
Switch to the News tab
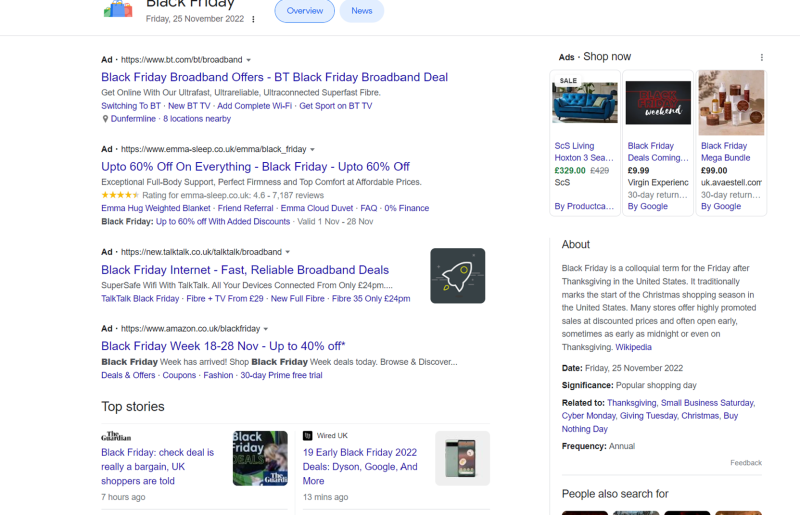coord(362,11)
